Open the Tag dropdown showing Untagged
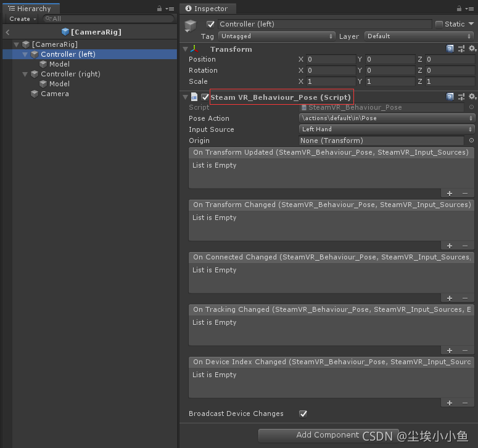 [277, 36]
